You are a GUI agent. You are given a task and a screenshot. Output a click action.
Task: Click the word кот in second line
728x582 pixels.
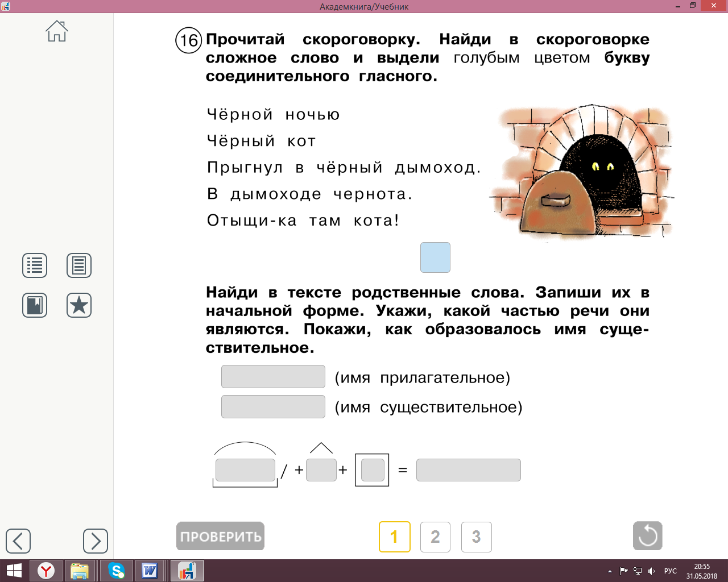301,142
